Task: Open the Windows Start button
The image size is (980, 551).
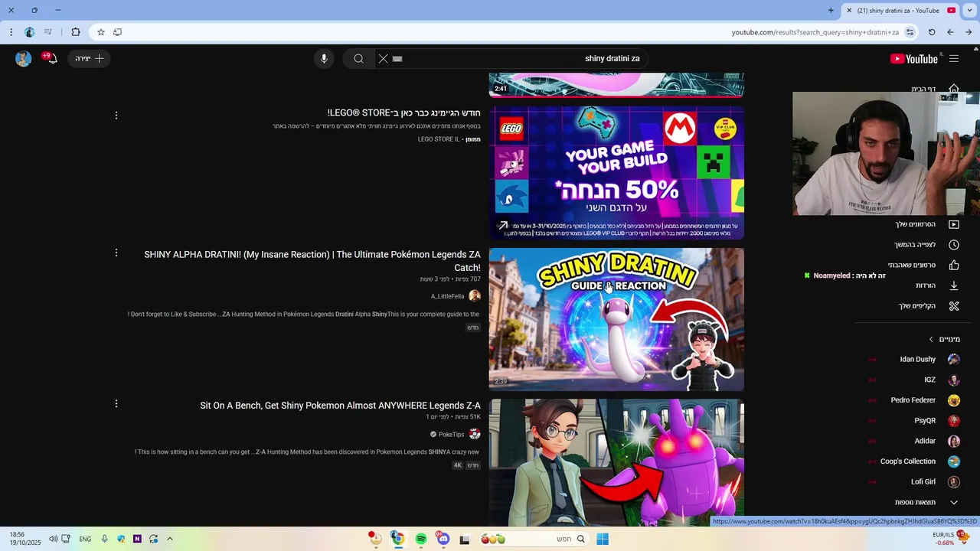Action: click(x=603, y=539)
